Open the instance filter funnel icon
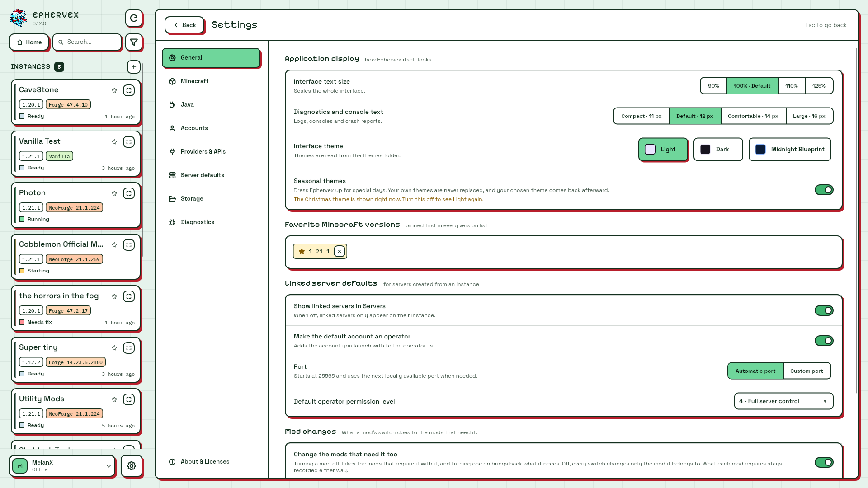The height and width of the screenshot is (488, 868). coord(134,42)
